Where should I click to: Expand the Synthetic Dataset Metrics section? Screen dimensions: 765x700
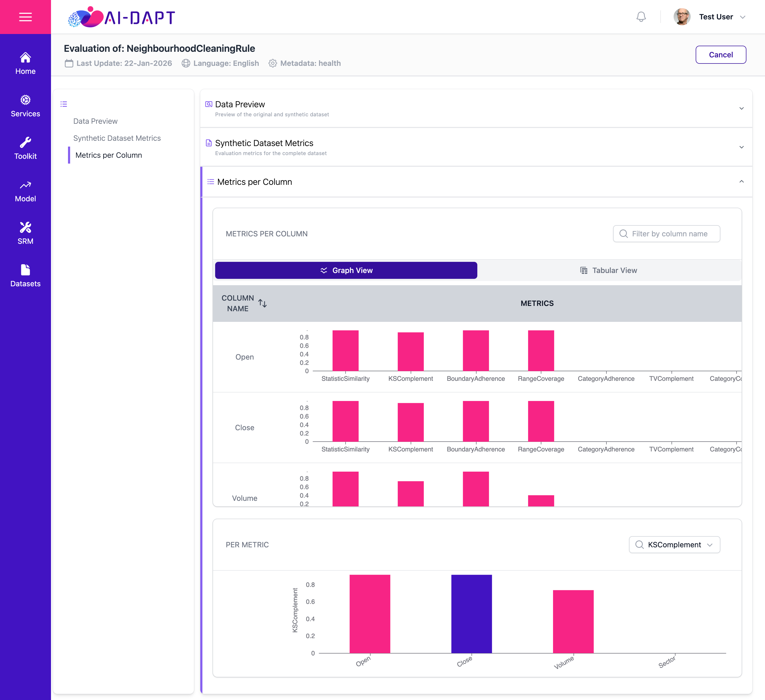[x=476, y=147]
